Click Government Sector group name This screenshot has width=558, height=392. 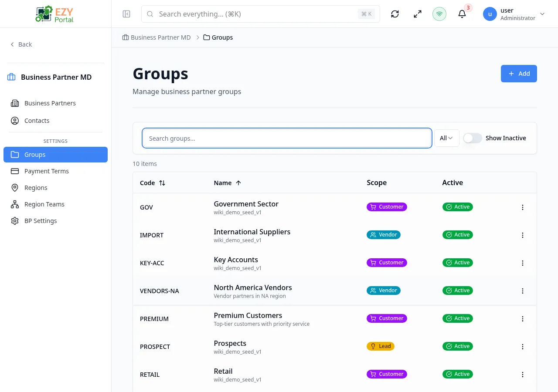[246, 204]
